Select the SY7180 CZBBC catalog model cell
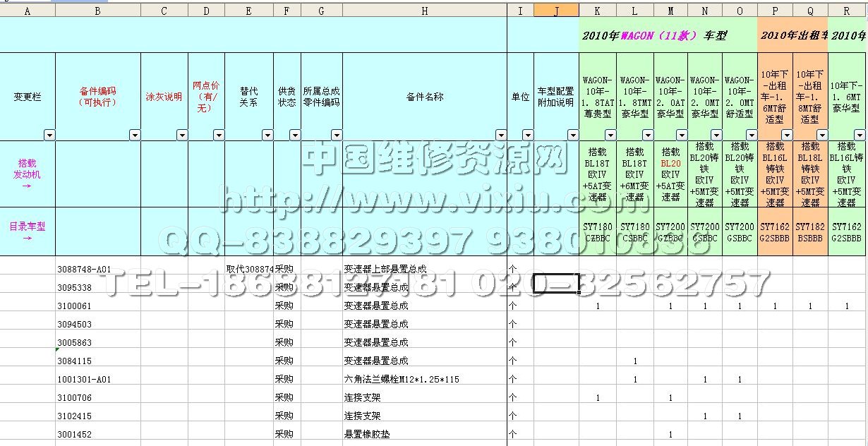The image size is (868, 446). coord(598,232)
